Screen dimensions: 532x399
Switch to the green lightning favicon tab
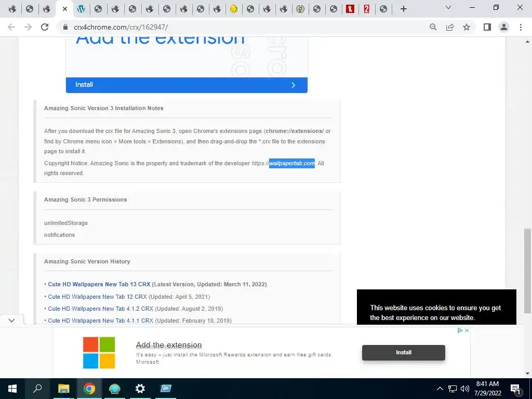pos(300,9)
